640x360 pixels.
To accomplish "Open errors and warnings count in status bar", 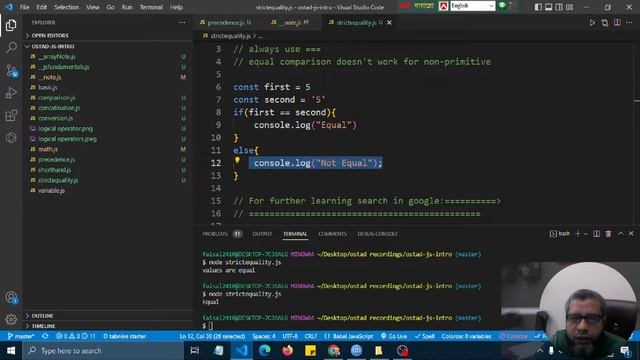I will click(x=76, y=336).
